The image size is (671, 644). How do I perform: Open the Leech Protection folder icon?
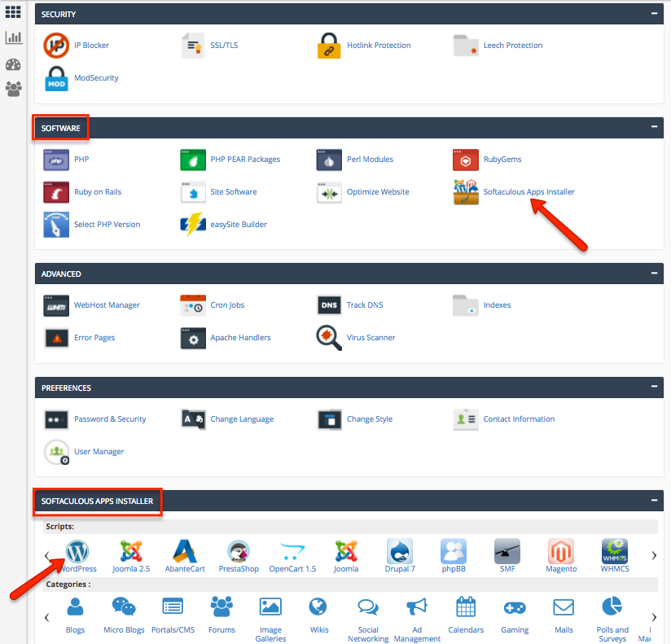466,46
